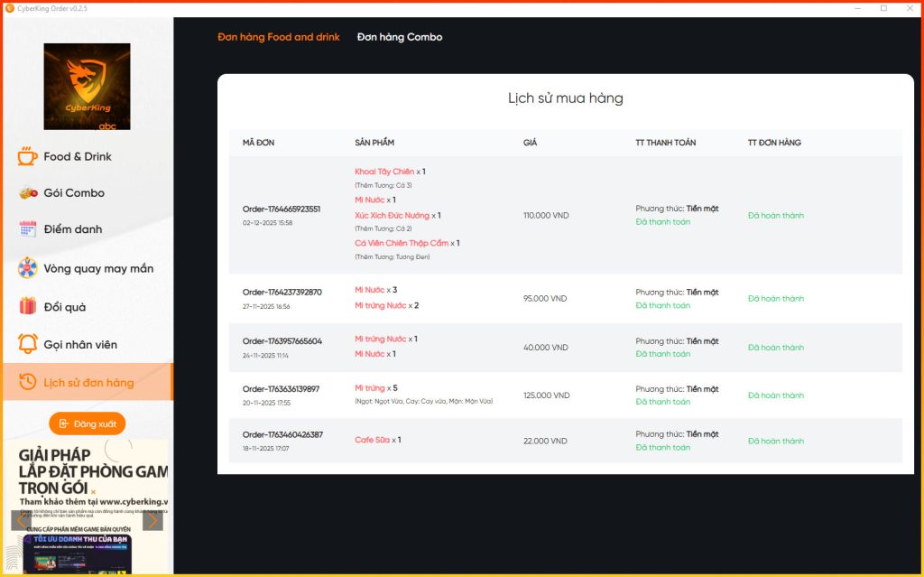The image size is (924, 577).
Task: Click the bell icon to call Gọi nhân viên
Action: [30, 343]
